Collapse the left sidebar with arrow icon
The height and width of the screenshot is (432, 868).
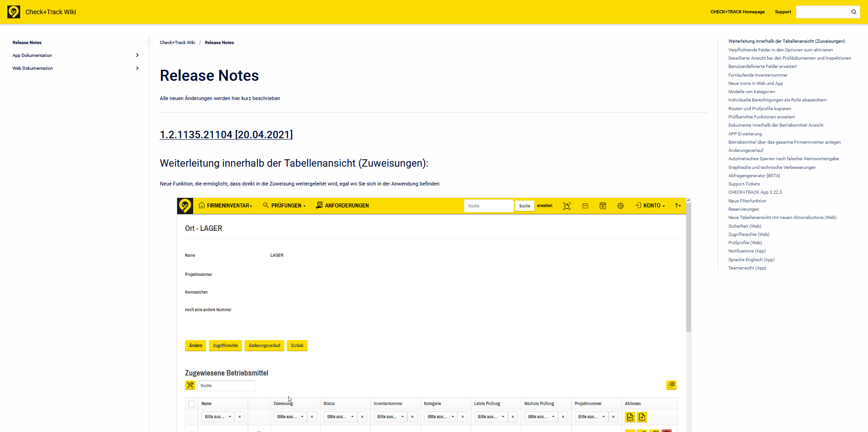(x=149, y=42)
